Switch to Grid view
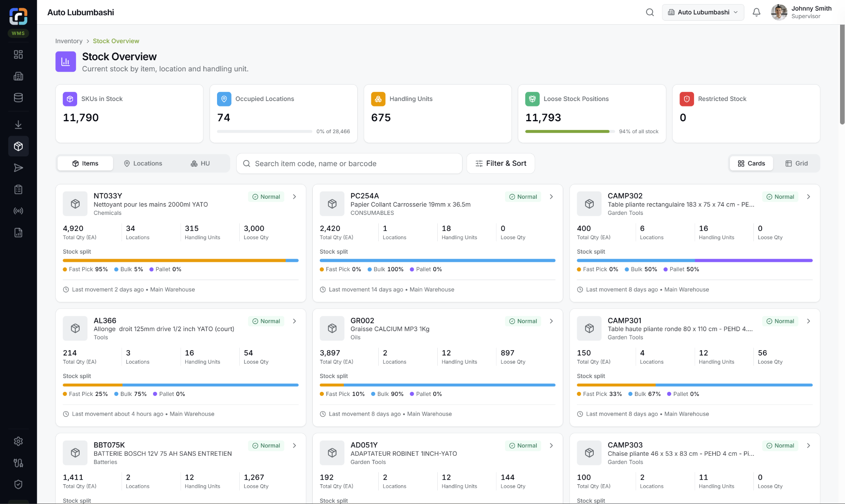This screenshot has width=845, height=504. click(796, 163)
